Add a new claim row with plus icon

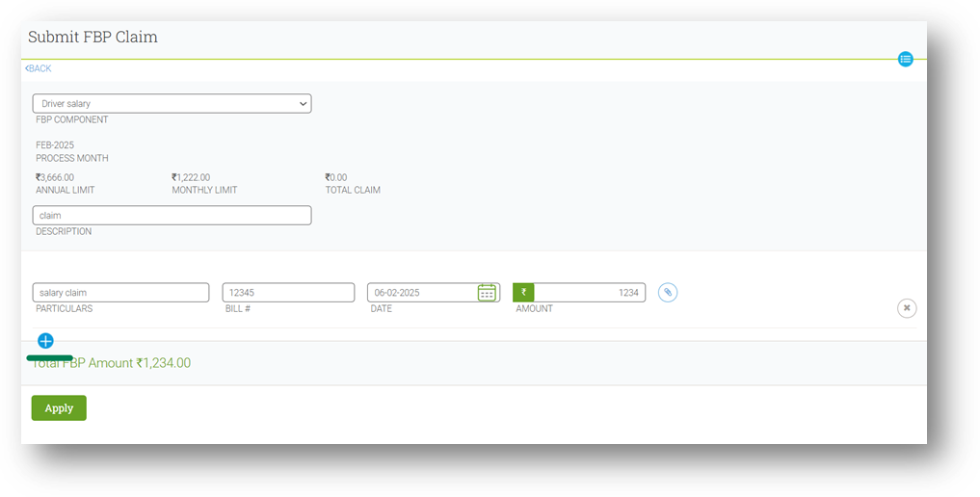(x=45, y=341)
